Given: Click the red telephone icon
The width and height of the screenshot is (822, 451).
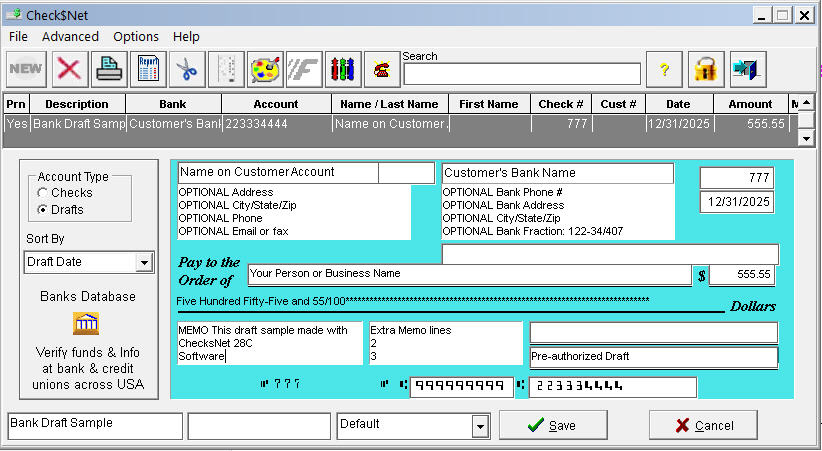Looking at the screenshot, I should 381,69.
